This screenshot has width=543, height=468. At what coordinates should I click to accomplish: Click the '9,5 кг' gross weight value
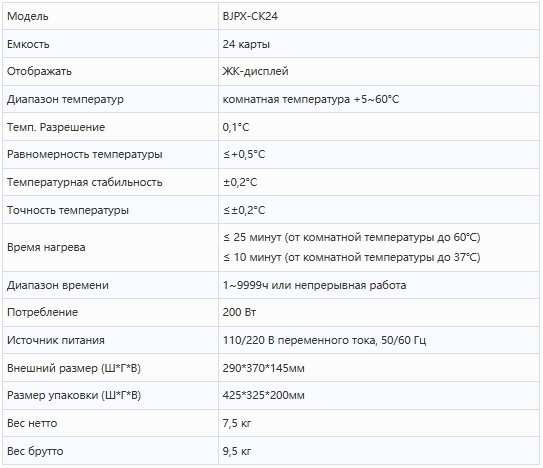237,451
